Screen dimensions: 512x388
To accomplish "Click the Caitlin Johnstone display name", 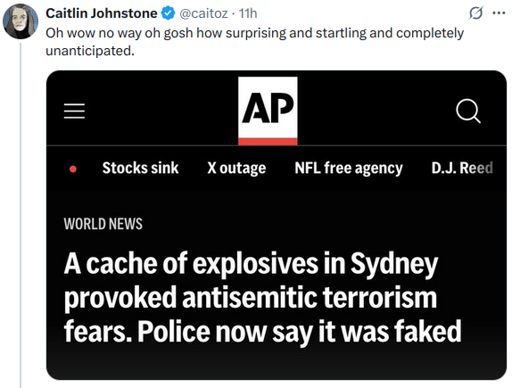I will click(x=101, y=14).
